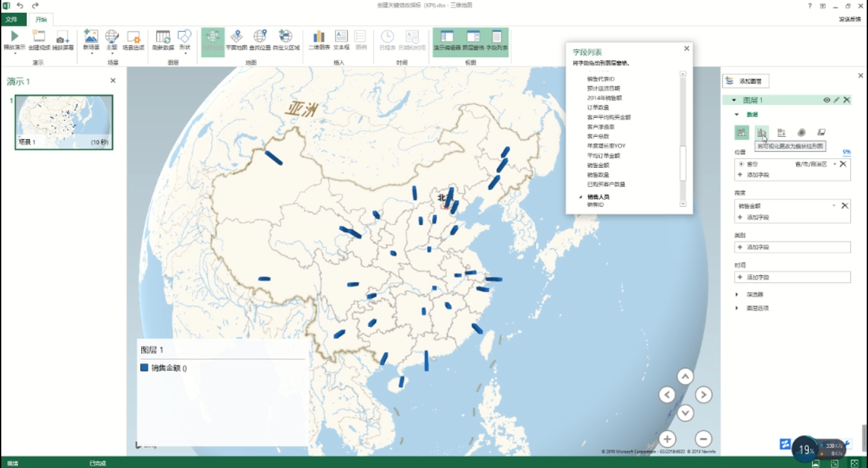Add a field under 类别 category
868x468 pixels.
click(x=792, y=247)
